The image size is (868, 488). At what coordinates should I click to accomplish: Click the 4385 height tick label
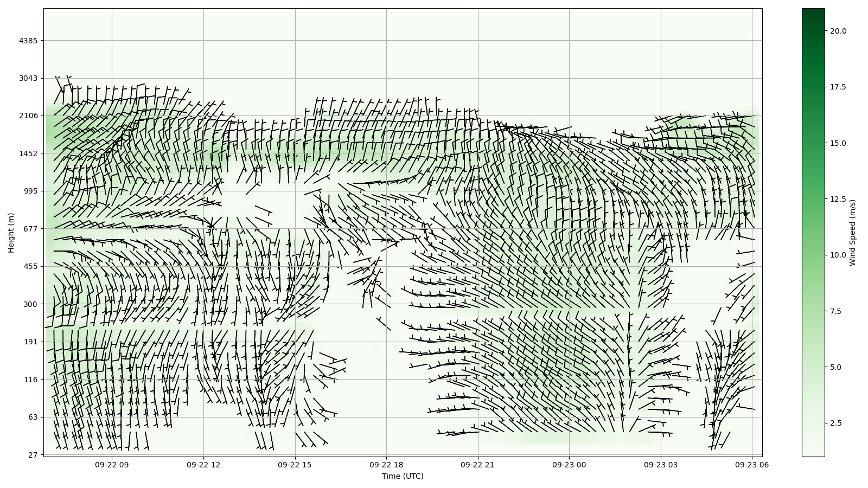click(x=28, y=41)
